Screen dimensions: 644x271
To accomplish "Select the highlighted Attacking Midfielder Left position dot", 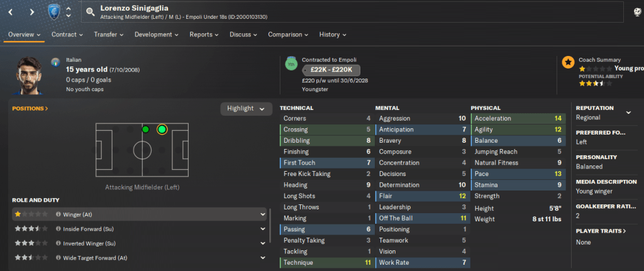I will (x=162, y=130).
